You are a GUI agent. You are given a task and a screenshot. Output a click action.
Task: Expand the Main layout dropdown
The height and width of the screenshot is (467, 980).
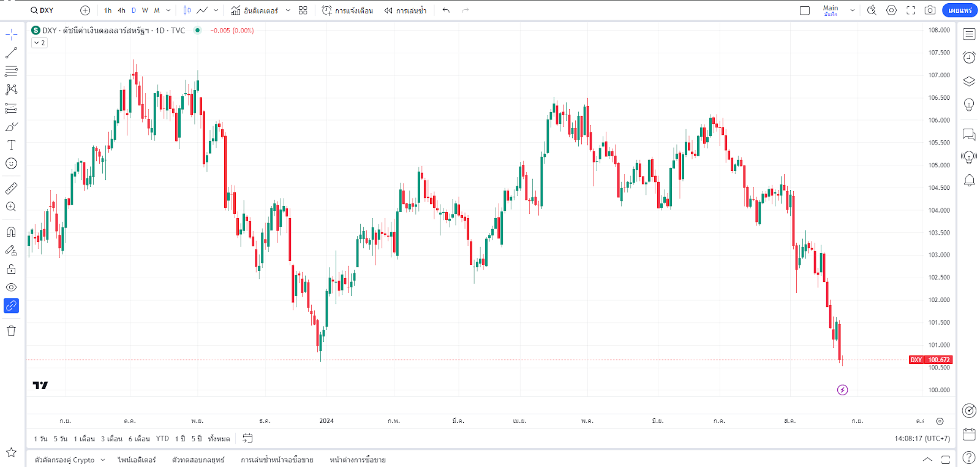[852, 10]
